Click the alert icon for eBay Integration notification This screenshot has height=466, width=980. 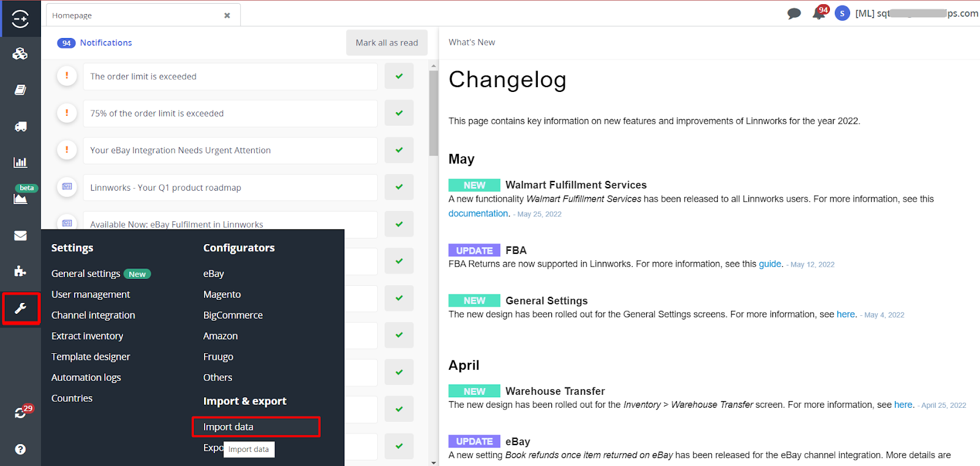point(67,150)
